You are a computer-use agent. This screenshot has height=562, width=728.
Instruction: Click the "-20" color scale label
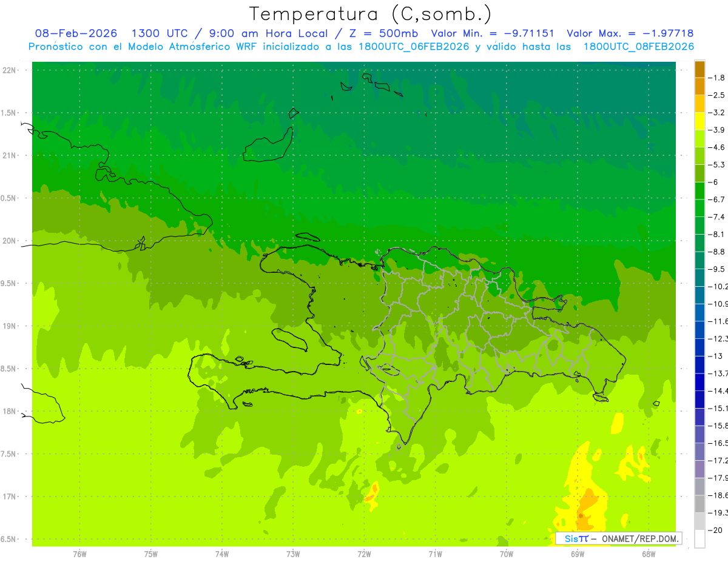716,530
